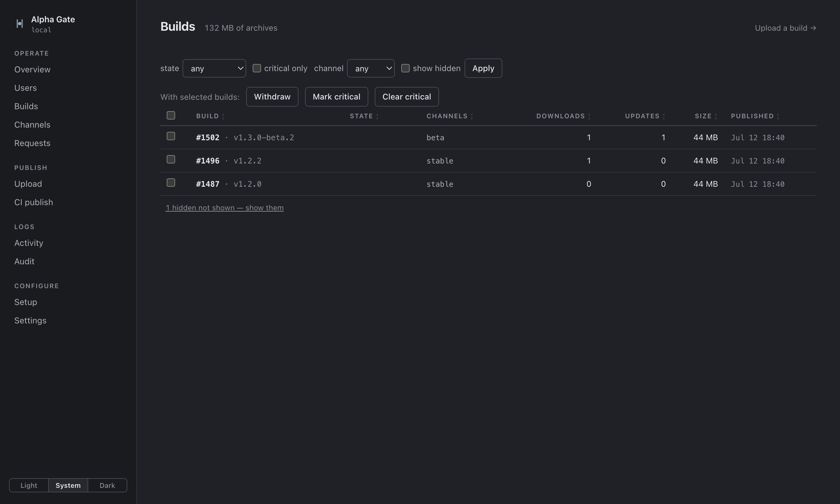Image resolution: width=840 pixels, height=504 pixels.
Task: Open the state filter dropdown
Action: 214,68
